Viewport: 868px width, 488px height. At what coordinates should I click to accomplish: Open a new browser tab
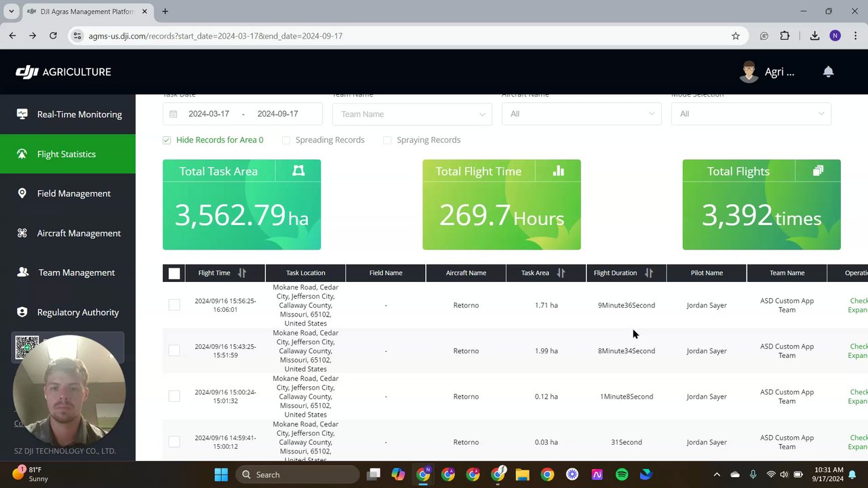point(165,12)
